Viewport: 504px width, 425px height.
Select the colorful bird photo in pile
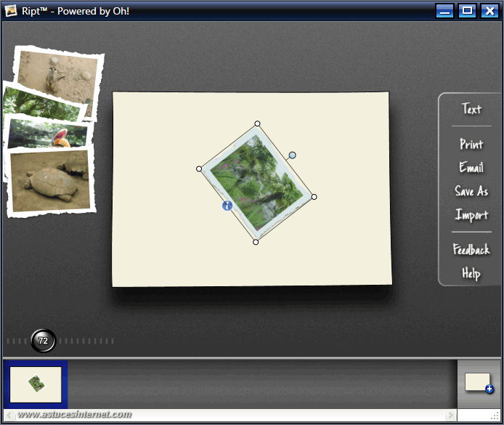pyautogui.click(x=48, y=132)
